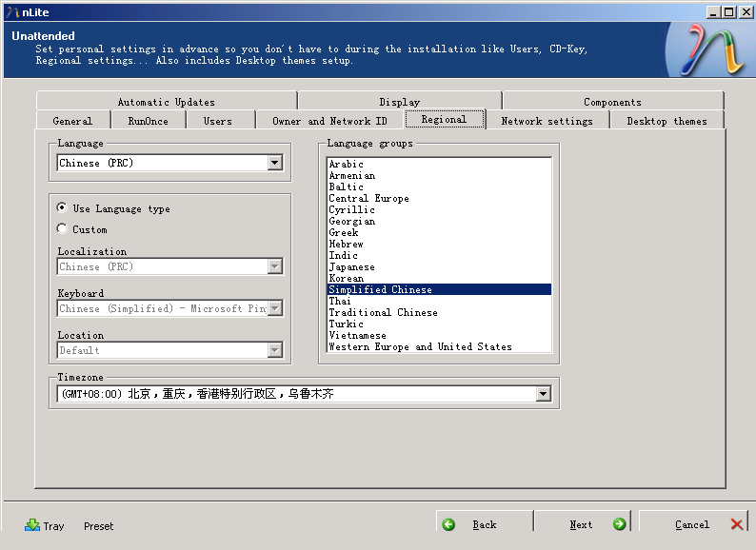The height and width of the screenshot is (550, 756).
Task: Open the Preset menu
Action: [98, 526]
